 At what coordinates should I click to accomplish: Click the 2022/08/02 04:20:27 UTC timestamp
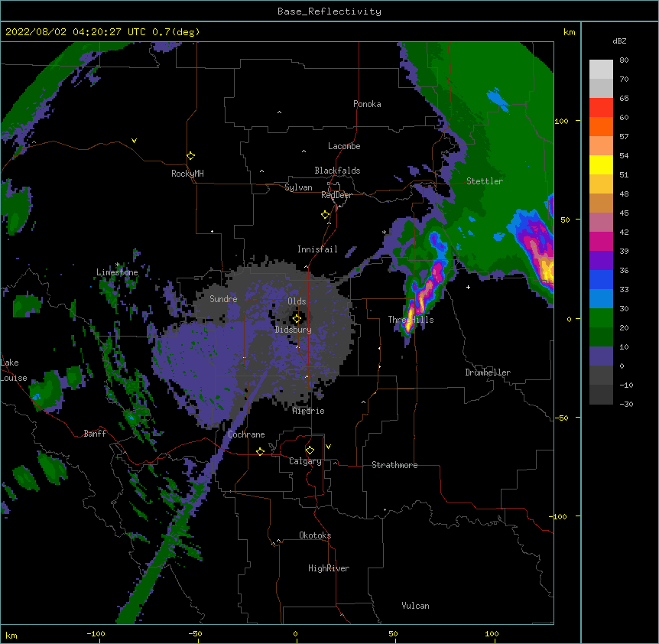click(x=76, y=32)
